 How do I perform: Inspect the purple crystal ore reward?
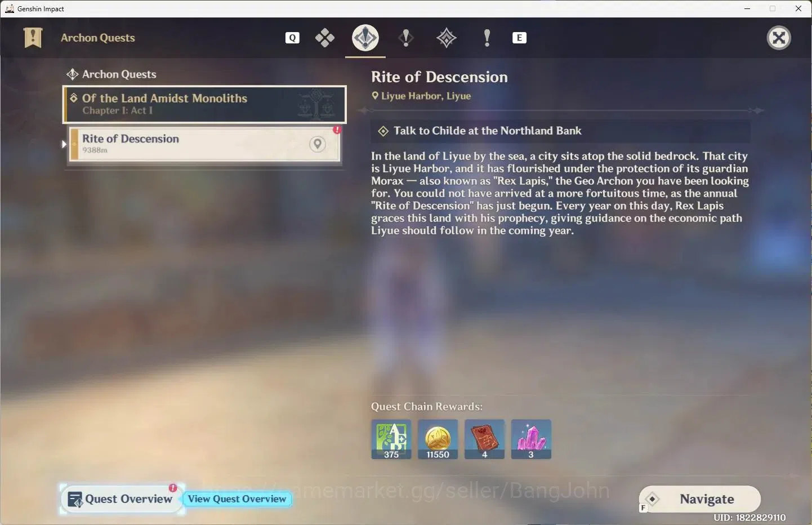(531, 439)
